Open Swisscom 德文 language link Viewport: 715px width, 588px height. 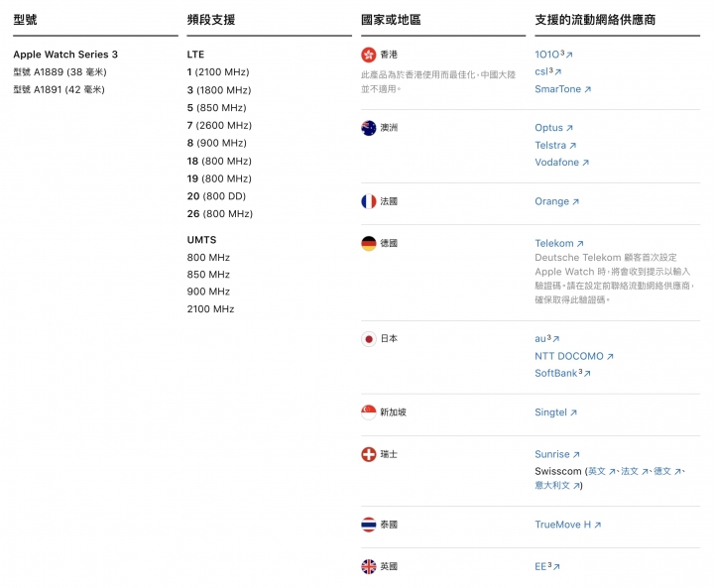coord(667,471)
